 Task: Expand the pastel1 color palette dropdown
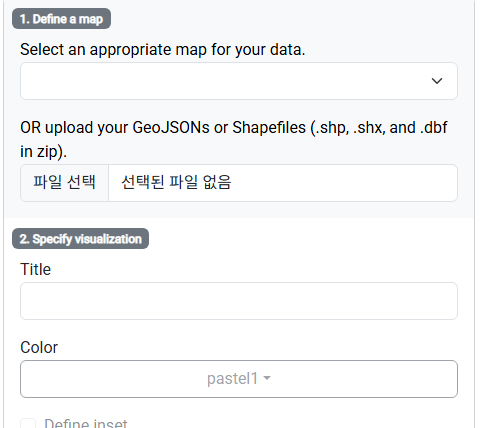tap(239, 379)
